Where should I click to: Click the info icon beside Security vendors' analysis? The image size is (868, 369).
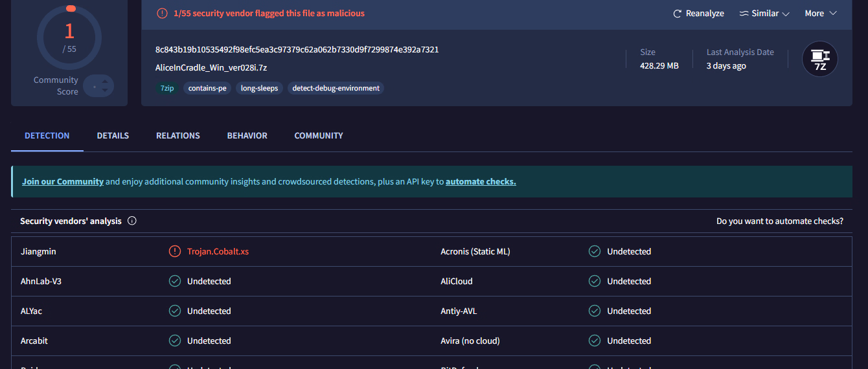point(132,221)
